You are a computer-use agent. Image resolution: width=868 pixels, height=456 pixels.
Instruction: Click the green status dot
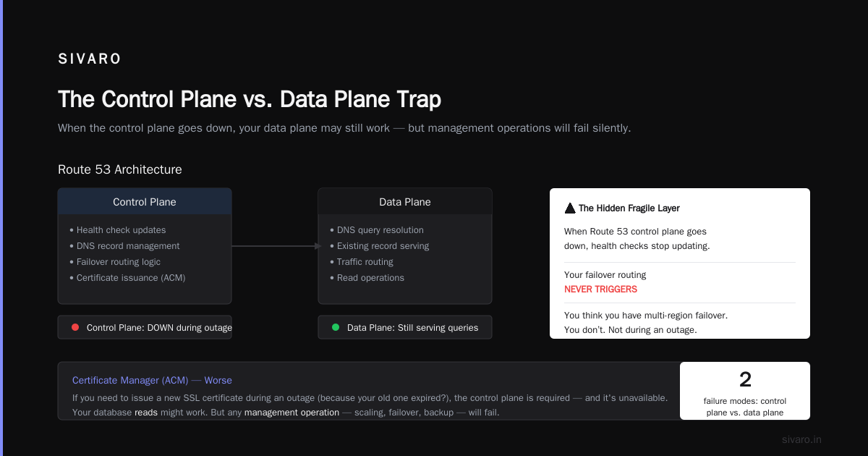336,327
